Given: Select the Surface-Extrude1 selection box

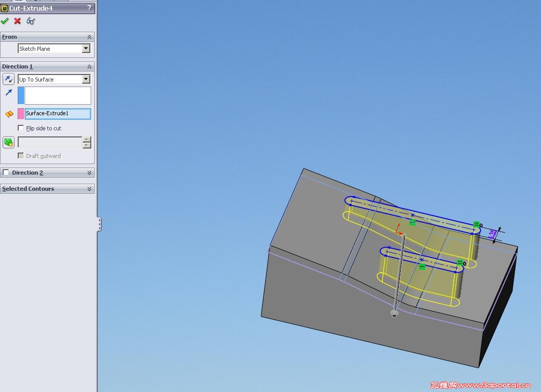Looking at the screenshot, I should pyautogui.click(x=57, y=113).
